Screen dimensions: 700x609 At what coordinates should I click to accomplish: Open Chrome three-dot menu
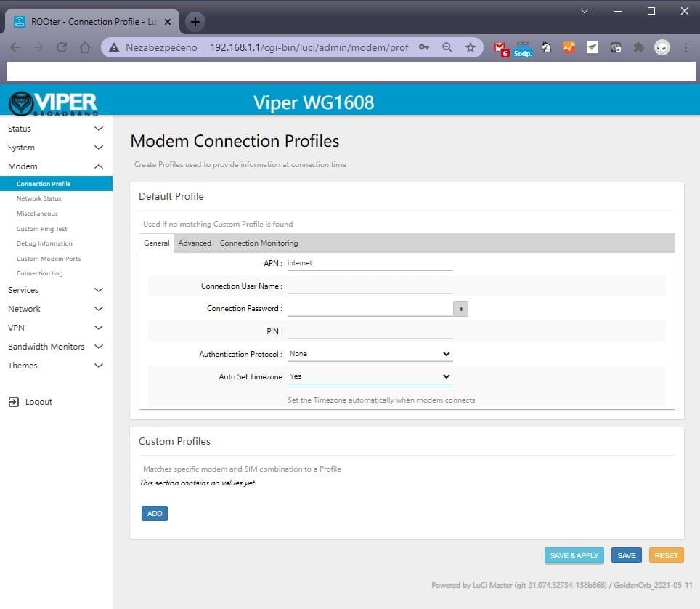click(x=685, y=47)
